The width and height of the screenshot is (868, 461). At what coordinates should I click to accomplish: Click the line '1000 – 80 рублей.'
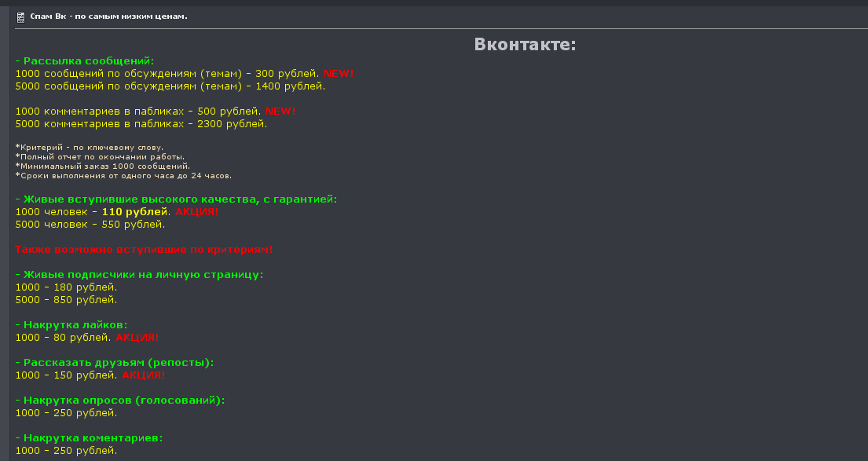pyautogui.click(x=63, y=338)
